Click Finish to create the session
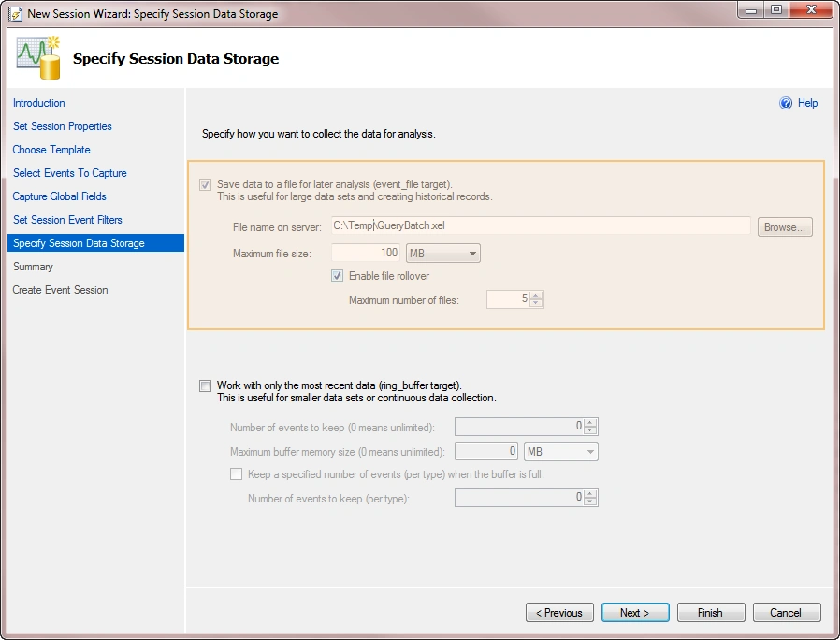 (711, 612)
